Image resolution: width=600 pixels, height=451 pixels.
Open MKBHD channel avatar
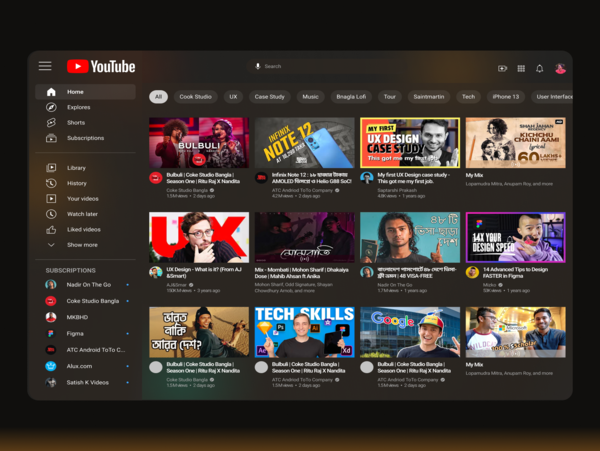pyautogui.click(x=51, y=317)
